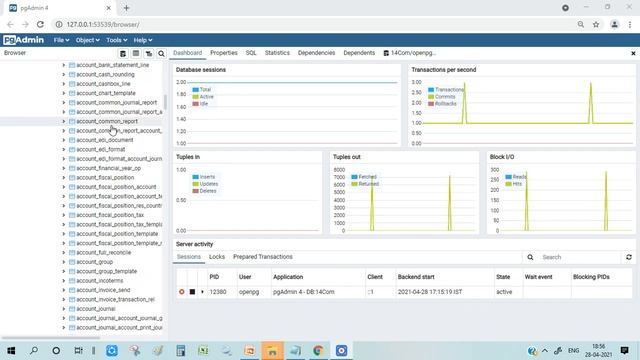Select account_cashbox_line table

pos(103,84)
